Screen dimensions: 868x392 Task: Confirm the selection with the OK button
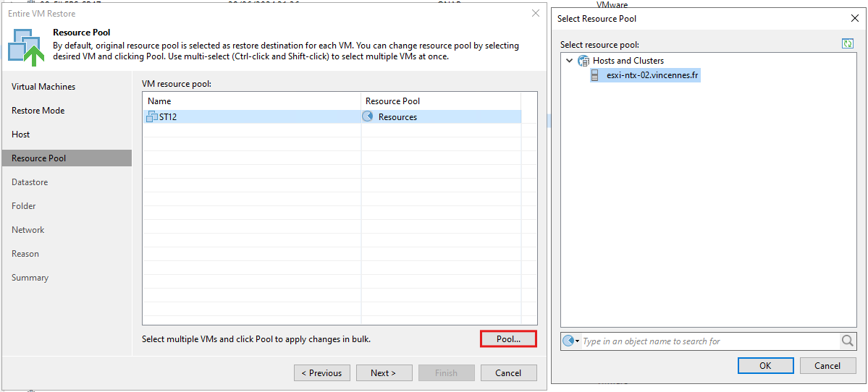766,365
